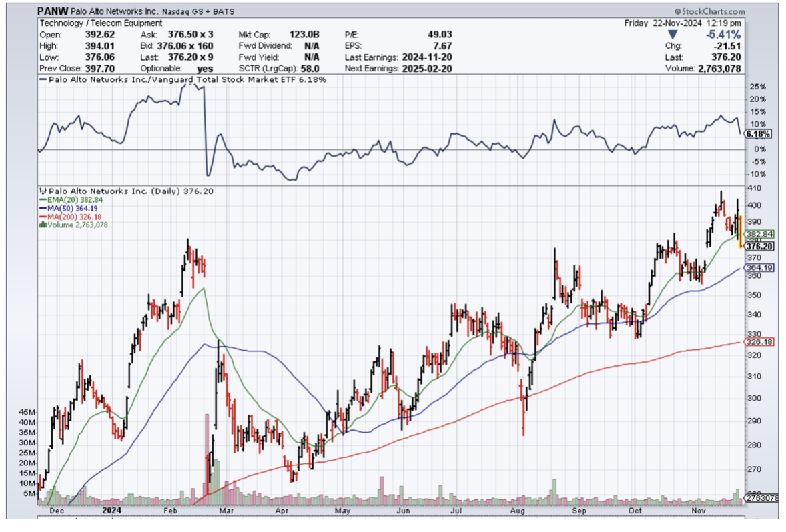
Task: Click the 2024 year label on time axis
Action: [111, 510]
